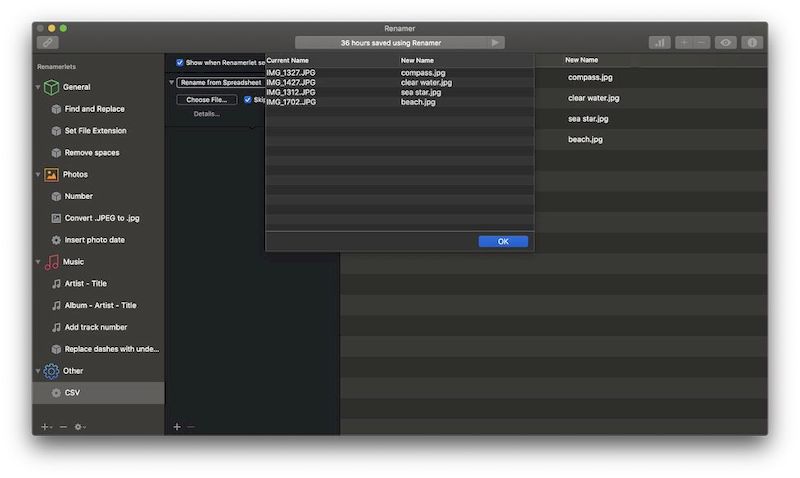Collapse the Rename from Spreadsheet disclosure triangle
This screenshot has width=800, height=478.
point(171,83)
